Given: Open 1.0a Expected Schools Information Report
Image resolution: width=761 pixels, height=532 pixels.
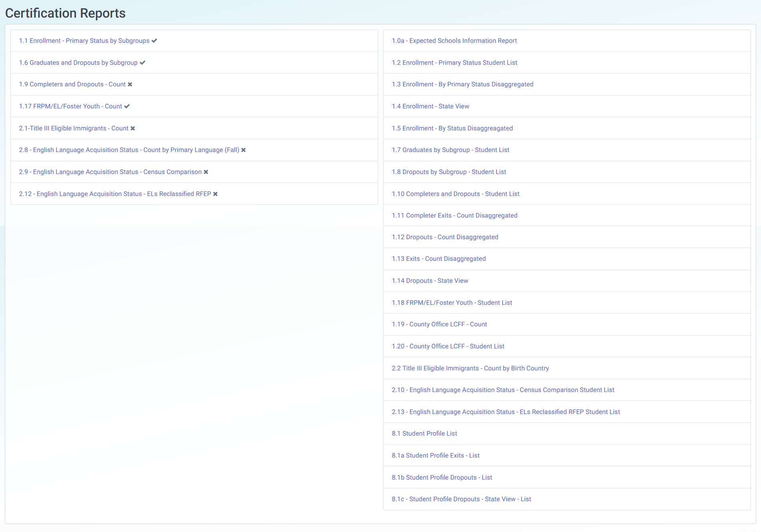Looking at the screenshot, I should tap(454, 41).
